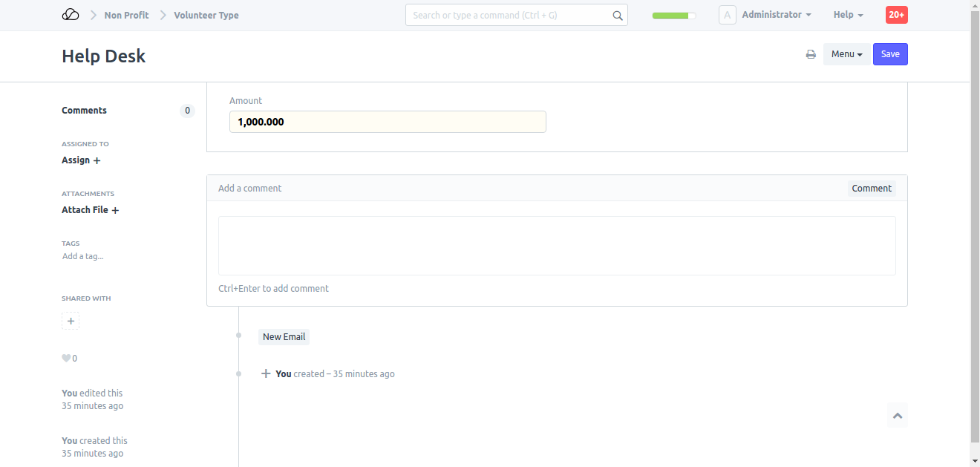Click the plus icon beside Assign
The height and width of the screenshot is (467, 980).
pyautogui.click(x=97, y=160)
